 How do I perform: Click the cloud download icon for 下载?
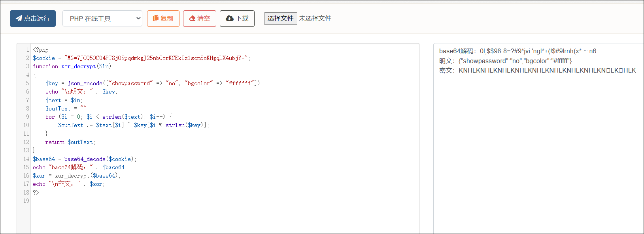229,19
